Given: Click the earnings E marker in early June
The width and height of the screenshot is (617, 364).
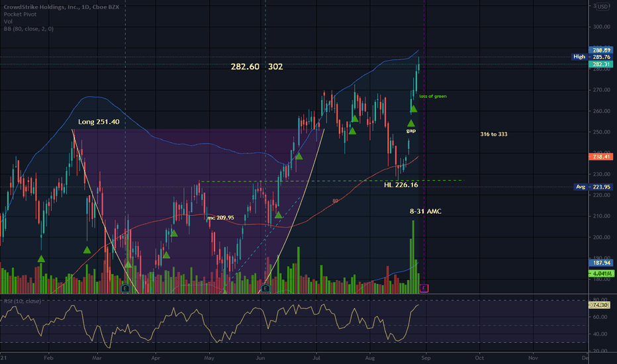Looking at the screenshot, I should tap(265, 288).
